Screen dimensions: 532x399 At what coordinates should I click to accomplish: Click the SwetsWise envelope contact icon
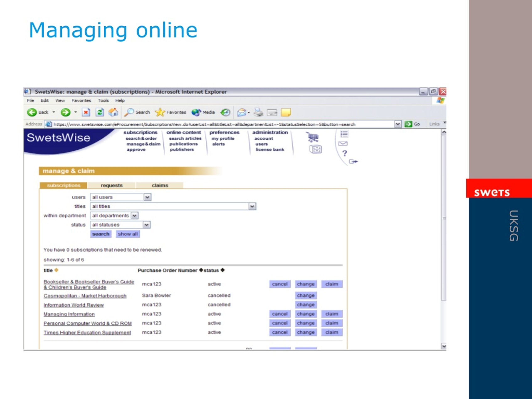(x=343, y=144)
